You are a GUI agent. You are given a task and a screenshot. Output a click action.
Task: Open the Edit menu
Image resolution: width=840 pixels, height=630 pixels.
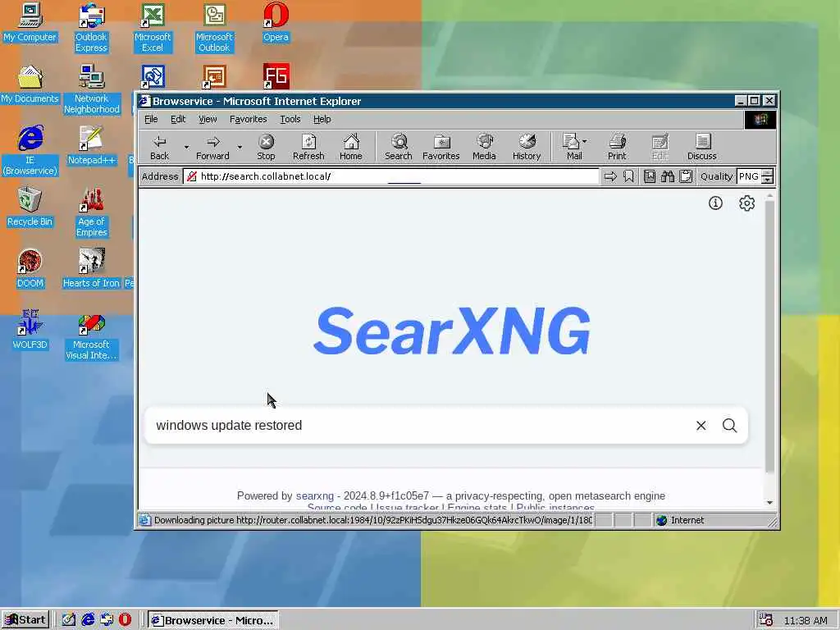[178, 119]
